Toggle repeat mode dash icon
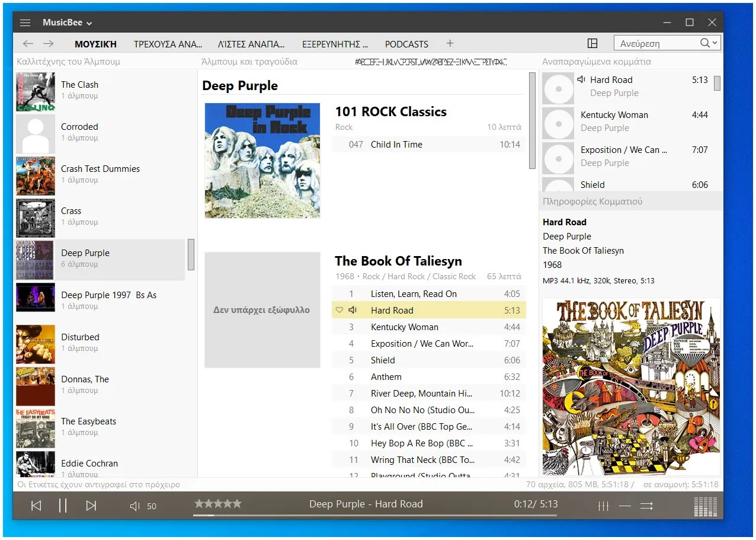This screenshot has height=540, width=756. pyautogui.click(x=625, y=506)
